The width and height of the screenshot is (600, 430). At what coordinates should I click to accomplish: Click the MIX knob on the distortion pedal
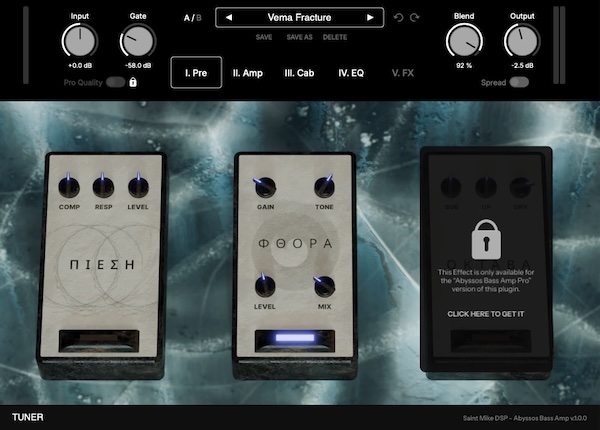(x=324, y=287)
